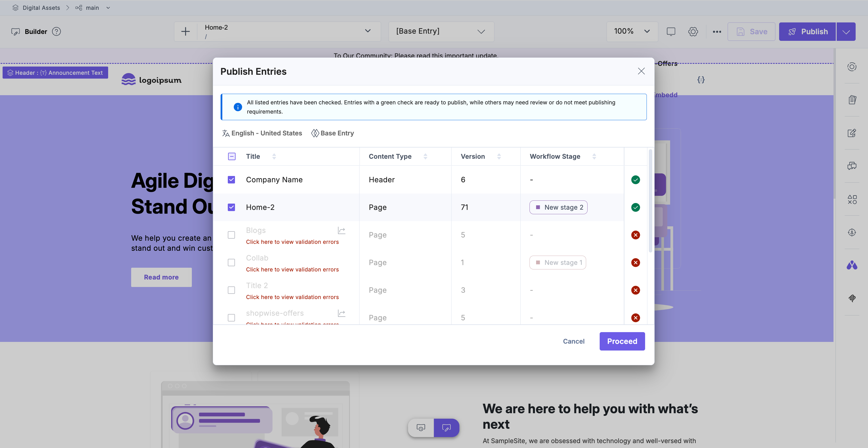Open the Blogs entry link icon
Screen dimensions: 868x448
[341, 230]
